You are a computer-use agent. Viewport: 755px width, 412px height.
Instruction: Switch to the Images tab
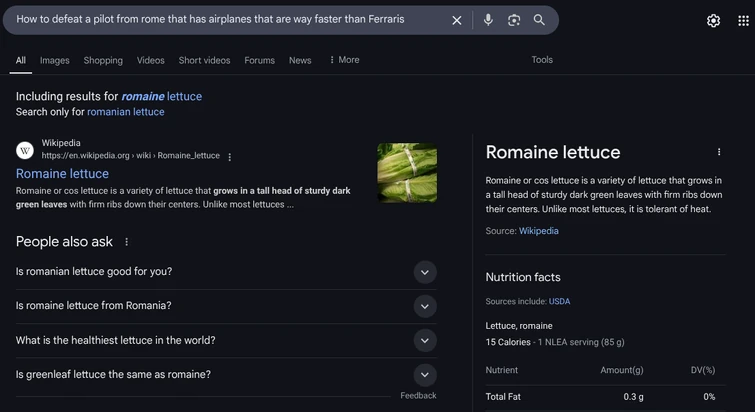coord(55,60)
